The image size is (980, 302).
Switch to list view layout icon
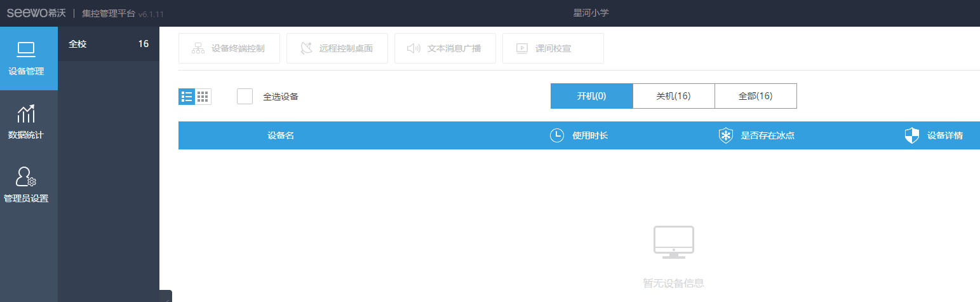point(187,97)
